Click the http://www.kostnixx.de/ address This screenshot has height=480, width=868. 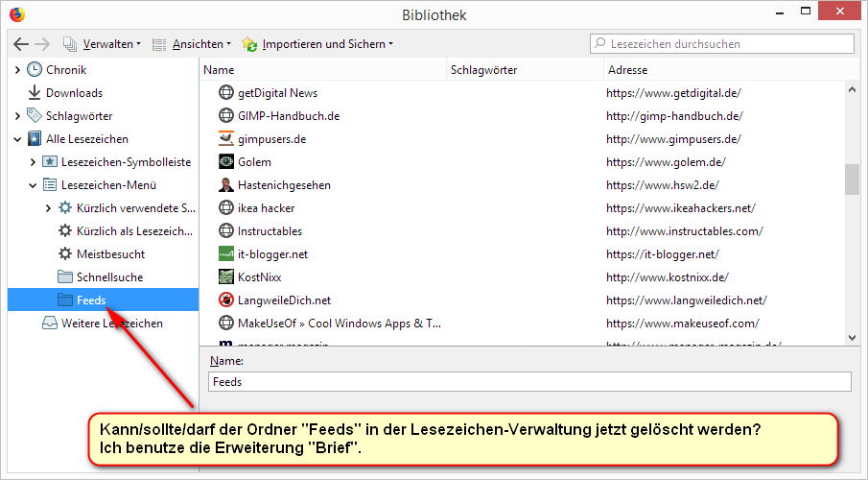tap(667, 277)
